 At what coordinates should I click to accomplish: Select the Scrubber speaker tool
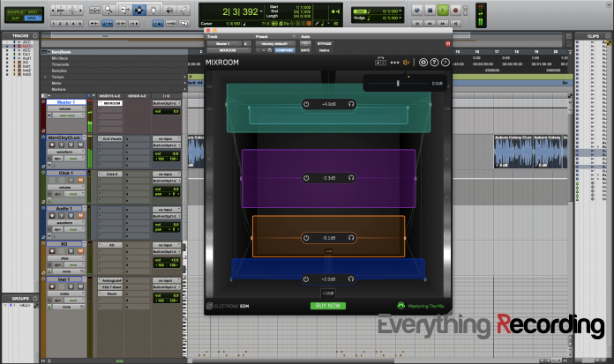(169, 10)
